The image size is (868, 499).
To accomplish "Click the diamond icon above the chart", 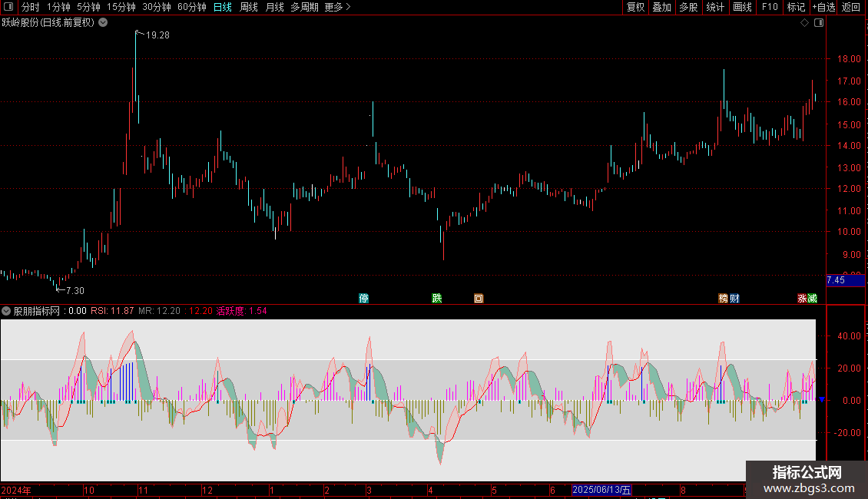I will (x=805, y=23).
